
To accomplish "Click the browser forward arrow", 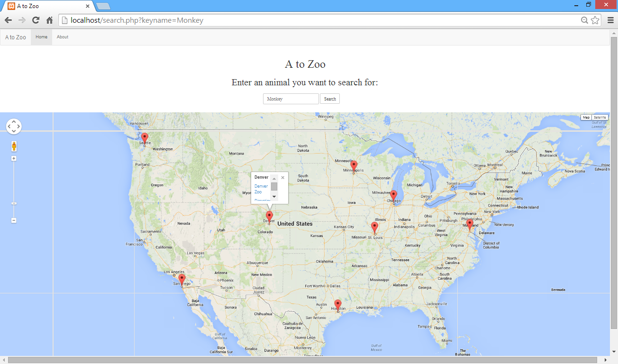I will pos(22,20).
